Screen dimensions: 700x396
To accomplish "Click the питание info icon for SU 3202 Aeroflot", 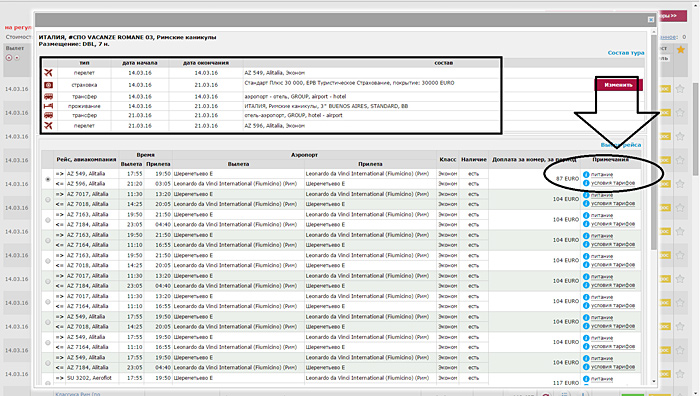I will pos(586,379).
